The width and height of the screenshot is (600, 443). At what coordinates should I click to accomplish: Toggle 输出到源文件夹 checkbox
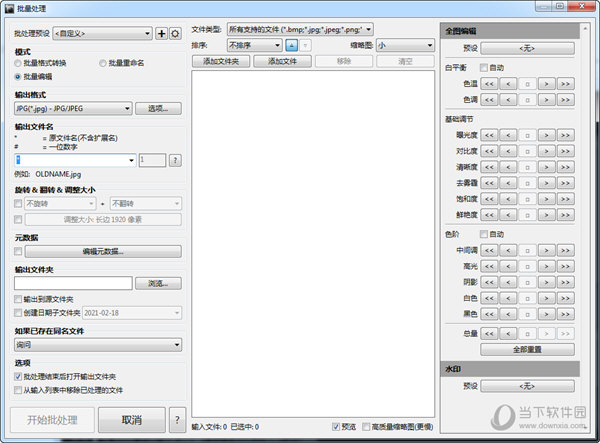(x=18, y=298)
